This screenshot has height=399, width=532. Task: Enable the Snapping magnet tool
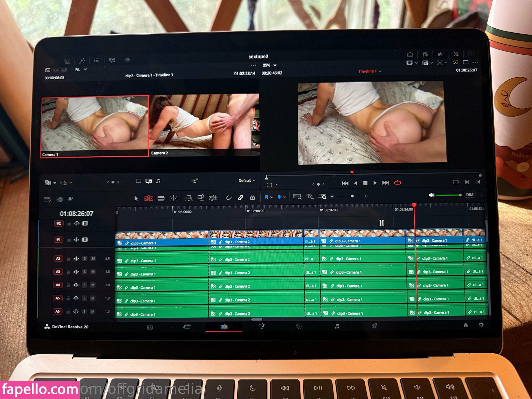229,198
